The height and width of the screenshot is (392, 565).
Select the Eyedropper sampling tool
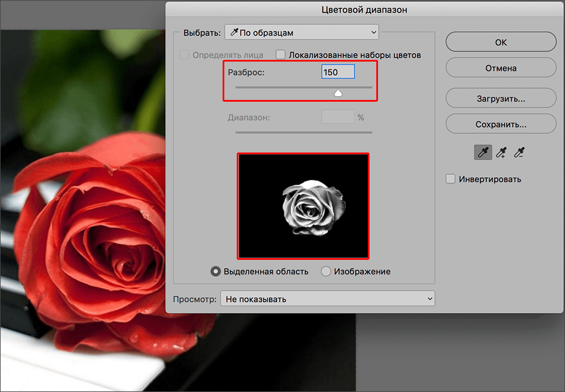click(483, 152)
